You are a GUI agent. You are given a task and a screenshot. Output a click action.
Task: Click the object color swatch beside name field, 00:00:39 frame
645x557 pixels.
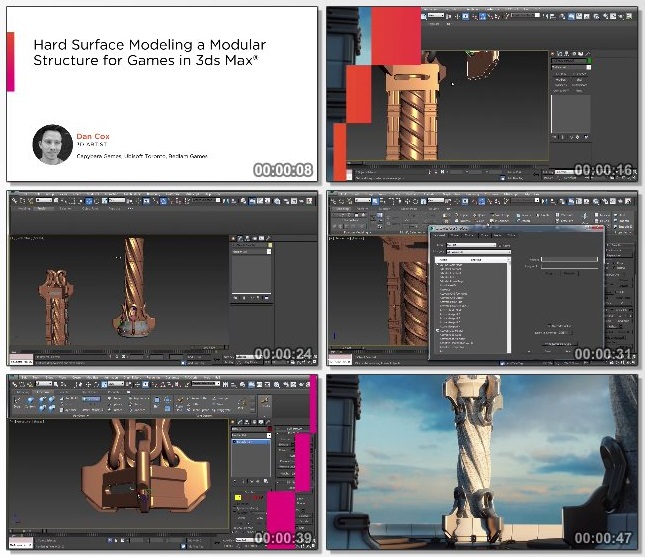270,429
